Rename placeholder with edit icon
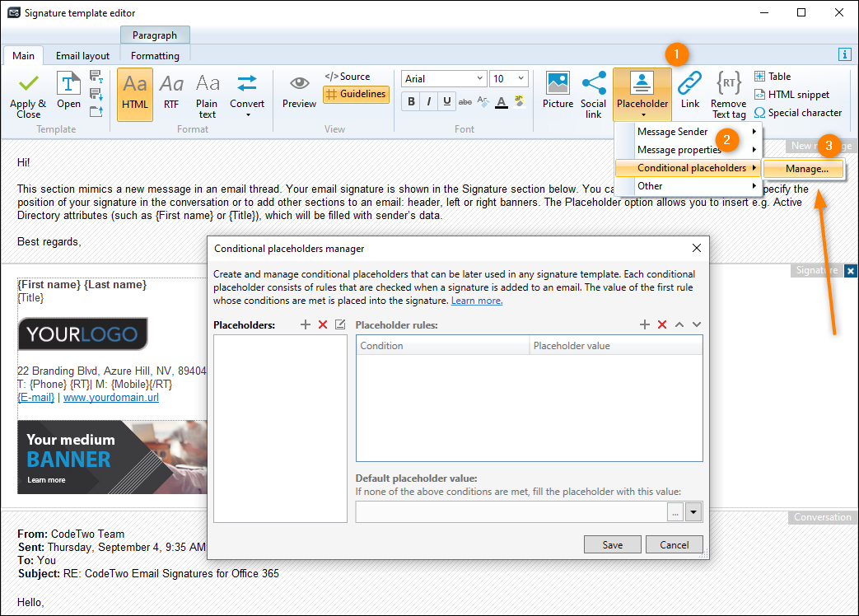Image resolution: width=859 pixels, height=616 pixels. click(340, 324)
